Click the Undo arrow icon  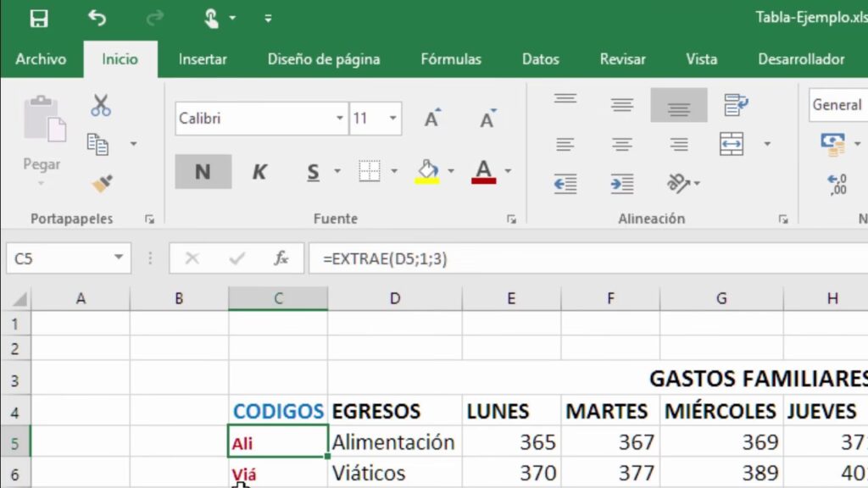tap(97, 18)
